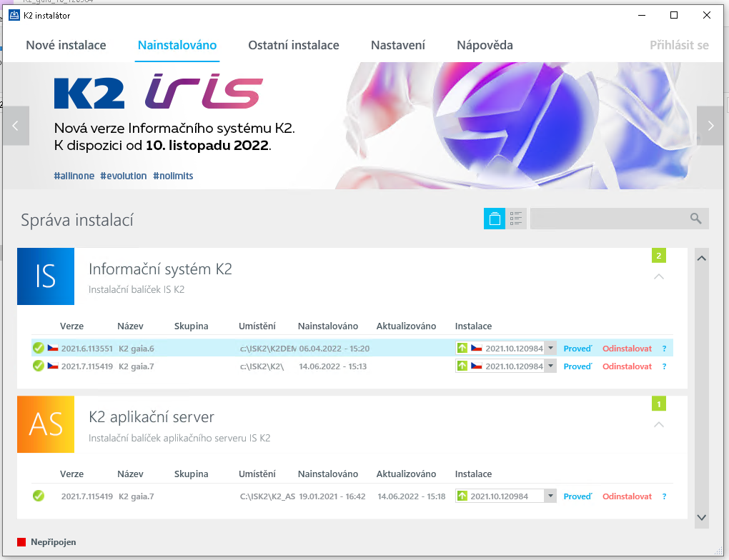Click the magnifier search icon
729x560 pixels.
point(695,219)
